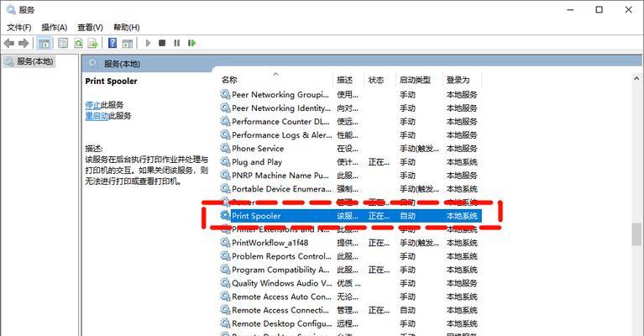Click the green Restart service icon
644x336 pixels.
point(191,43)
